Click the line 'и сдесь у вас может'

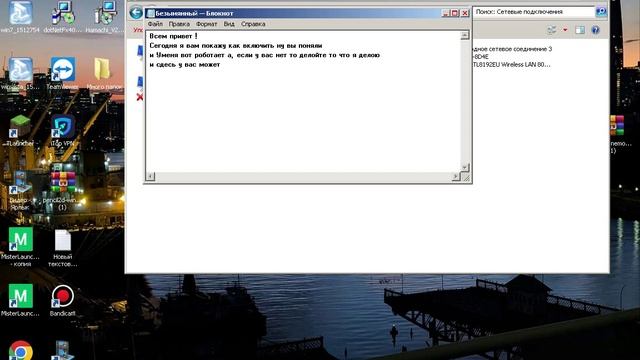pyautogui.click(x=185, y=64)
